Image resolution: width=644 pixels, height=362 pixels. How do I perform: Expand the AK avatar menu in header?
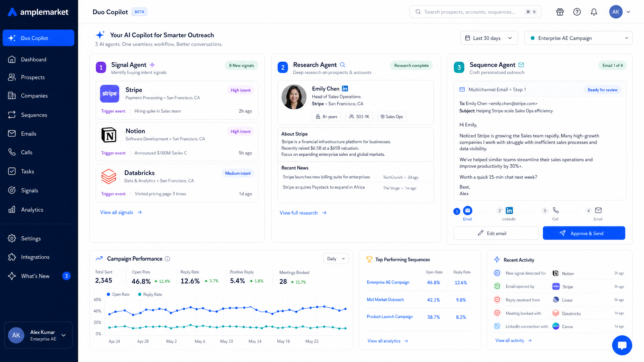[x=620, y=12]
